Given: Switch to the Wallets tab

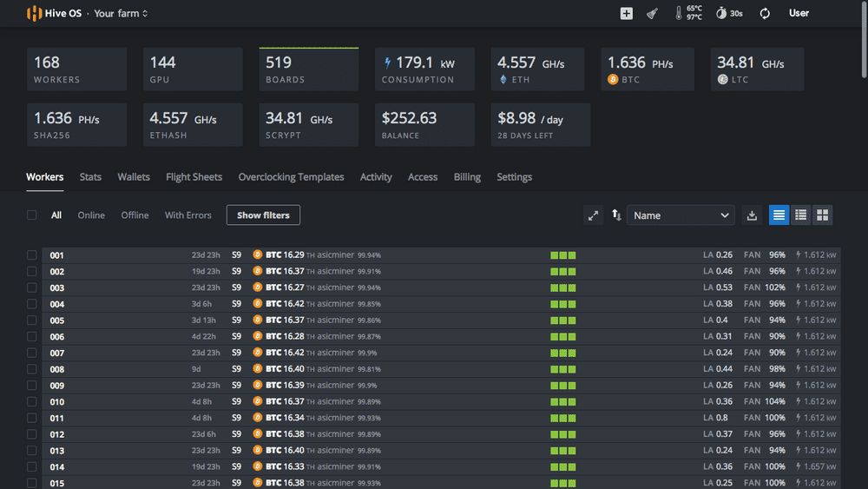Looking at the screenshot, I should pyautogui.click(x=134, y=177).
